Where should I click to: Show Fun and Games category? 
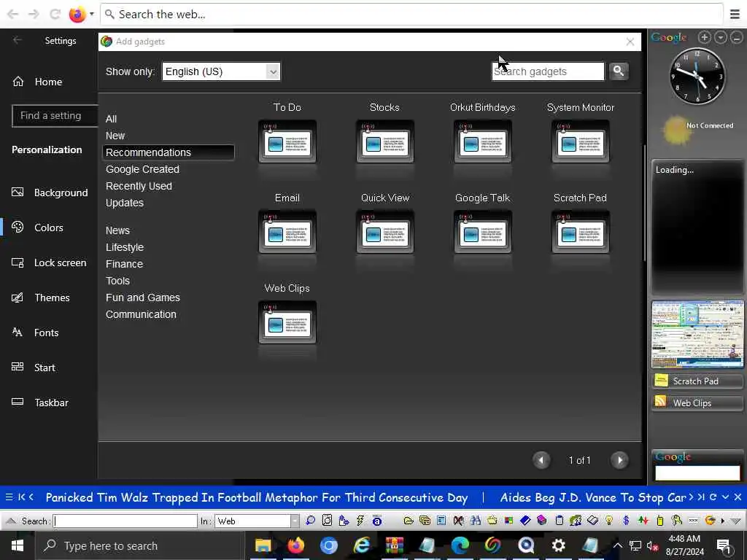point(143,297)
